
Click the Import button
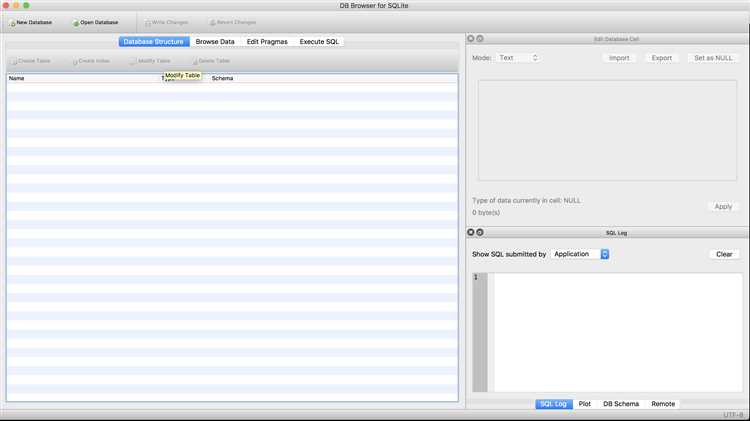click(x=619, y=58)
